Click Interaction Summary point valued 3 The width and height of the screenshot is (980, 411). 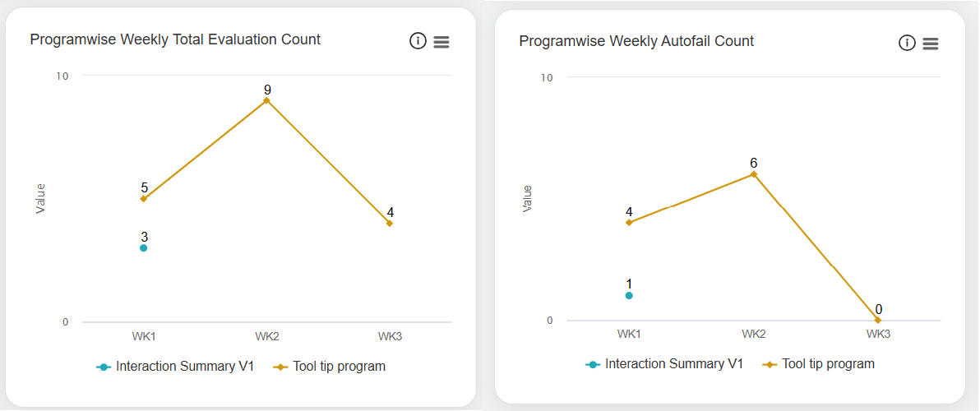pyautogui.click(x=144, y=247)
